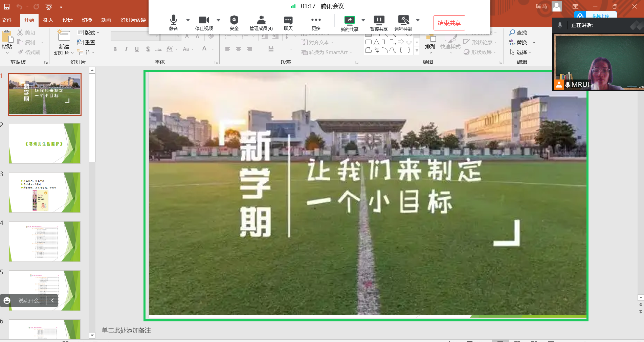Open the Aa change case dropdown

point(188,49)
